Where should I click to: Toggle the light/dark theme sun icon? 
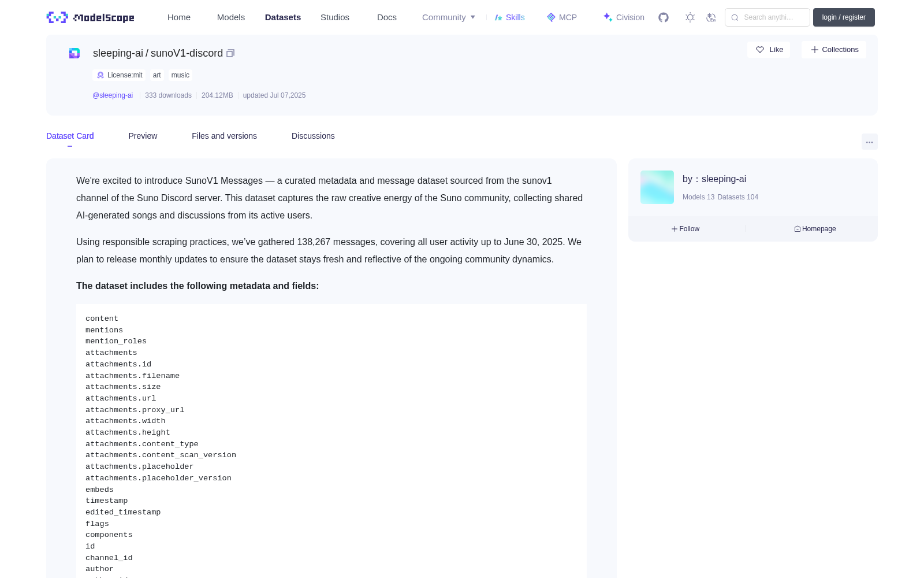(x=690, y=17)
